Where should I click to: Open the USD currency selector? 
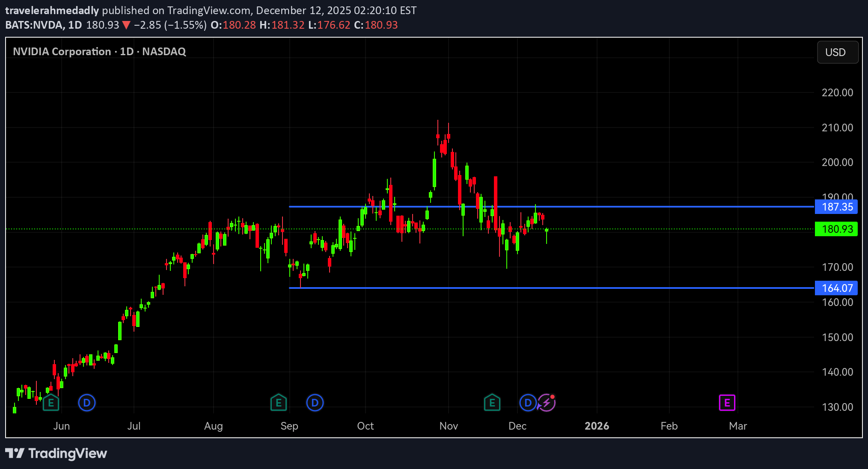tap(837, 52)
